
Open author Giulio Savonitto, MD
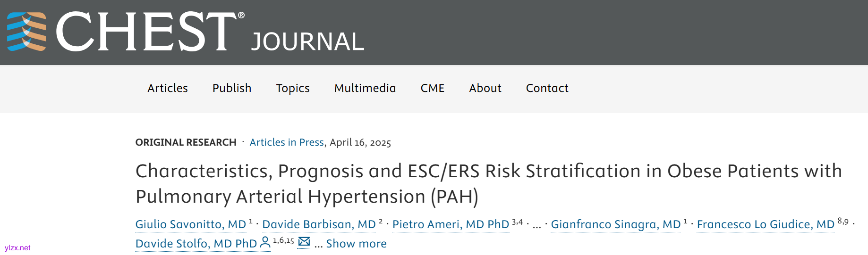190,224
